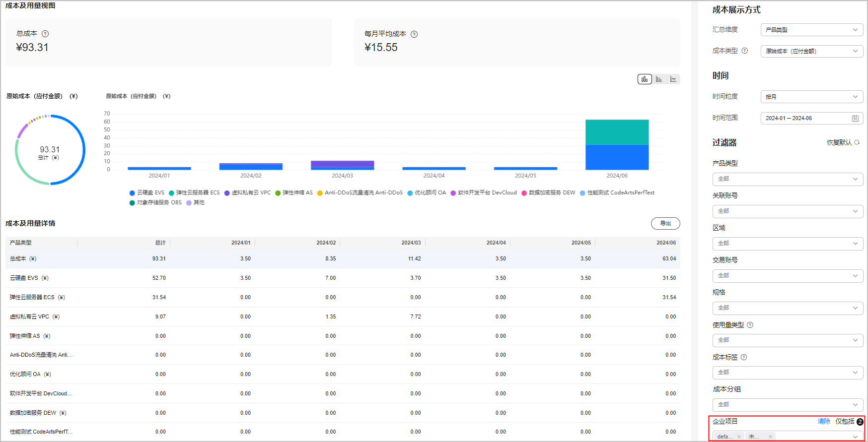The width and height of the screenshot is (868, 442).
Task: Click the 产品类型 table column header
Action: pos(21,243)
